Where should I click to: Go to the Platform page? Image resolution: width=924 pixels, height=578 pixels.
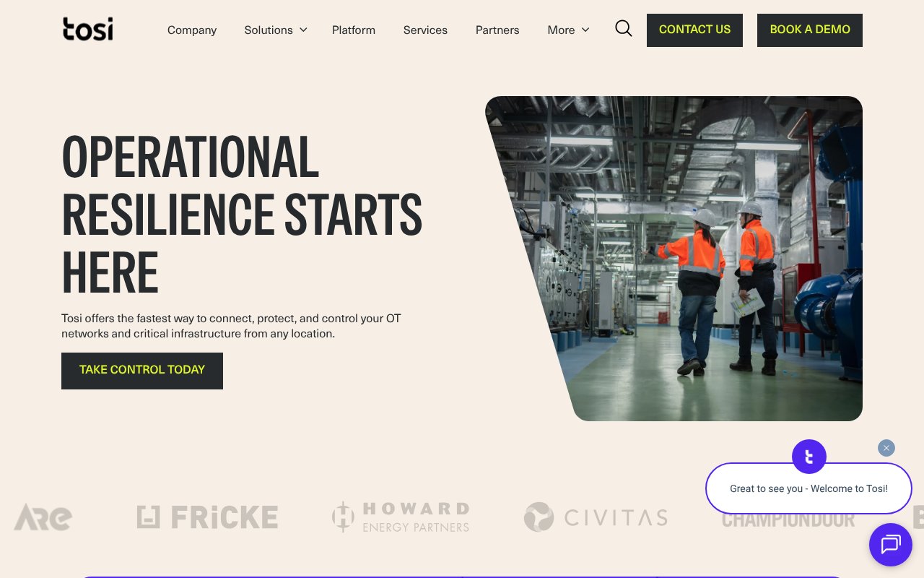coord(353,30)
